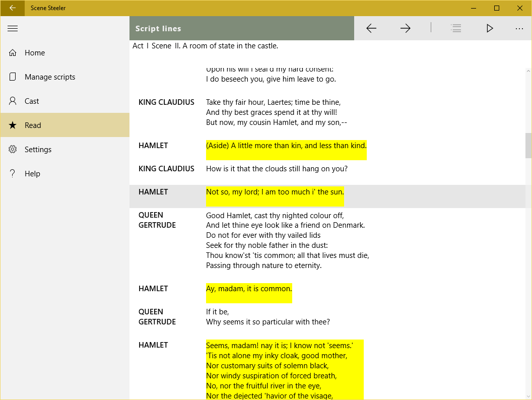Open the Help page
Image resolution: width=532 pixels, height=400 pixels.
click(x=65, y=173)
